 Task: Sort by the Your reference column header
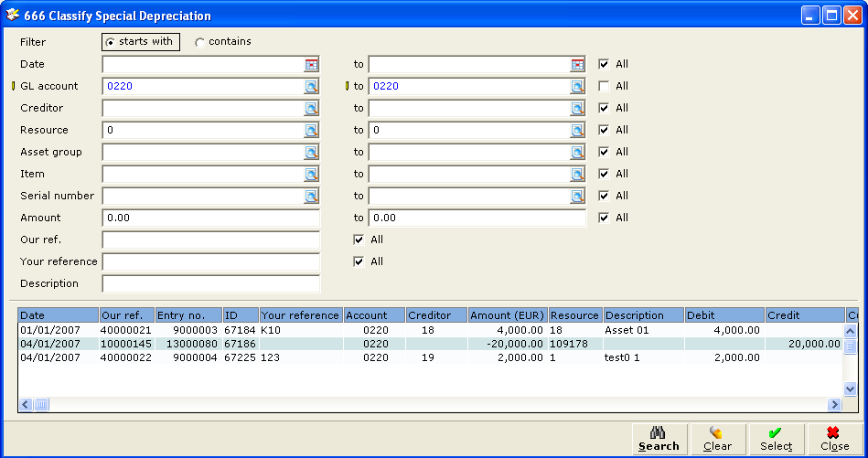pos(301,315)
